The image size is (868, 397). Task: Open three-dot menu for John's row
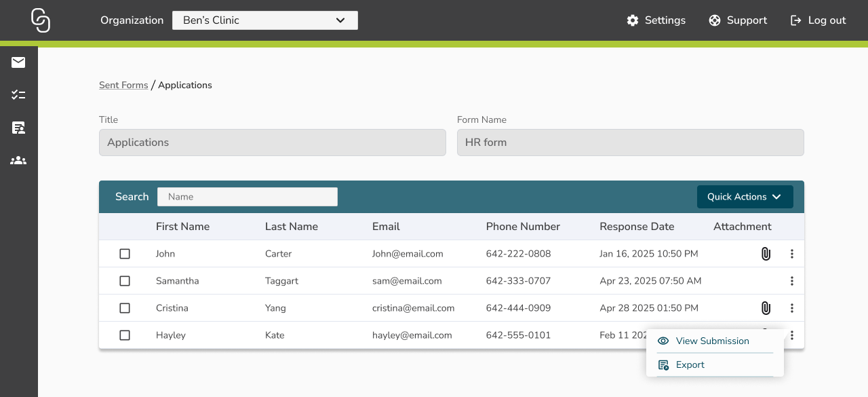coord(791,254)
